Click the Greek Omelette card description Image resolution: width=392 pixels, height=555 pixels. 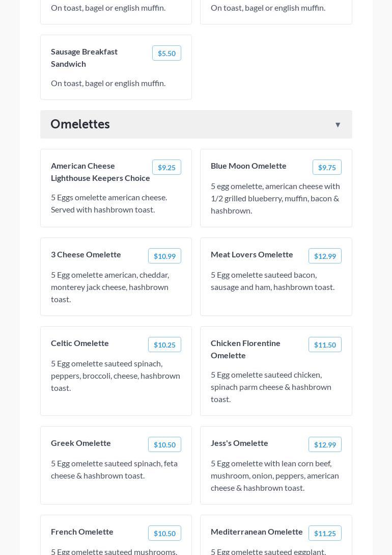pos(114,469)
